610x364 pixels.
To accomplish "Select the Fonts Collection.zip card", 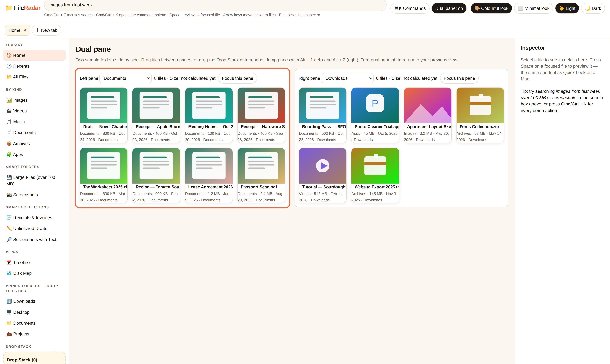I will click(480, 115).
